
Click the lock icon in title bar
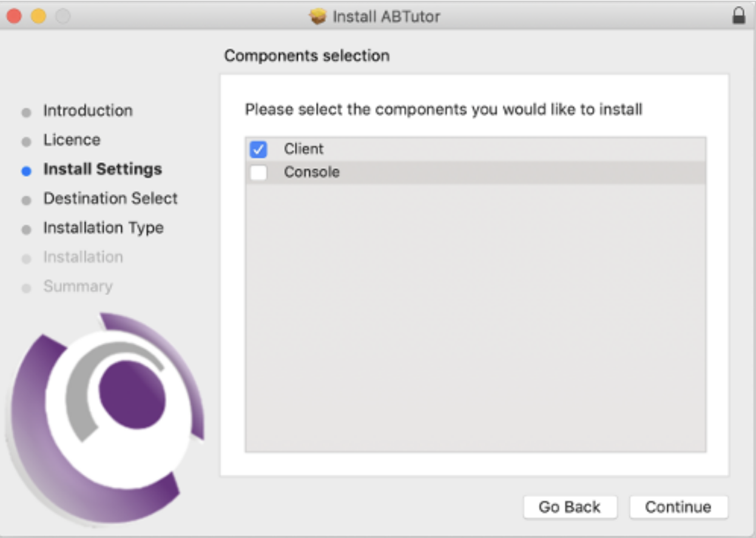(x=738, y=16)
